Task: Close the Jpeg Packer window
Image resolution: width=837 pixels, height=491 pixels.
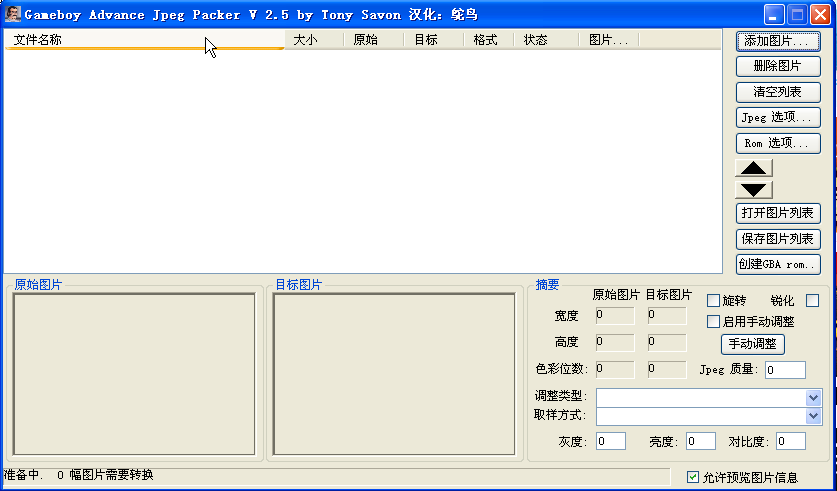Action: (820, 14)
